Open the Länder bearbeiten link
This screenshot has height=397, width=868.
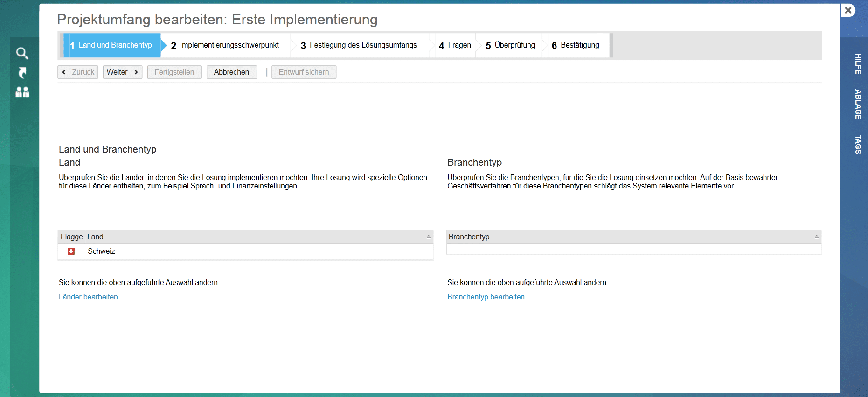pyautogui.click(x=88, y=297)
